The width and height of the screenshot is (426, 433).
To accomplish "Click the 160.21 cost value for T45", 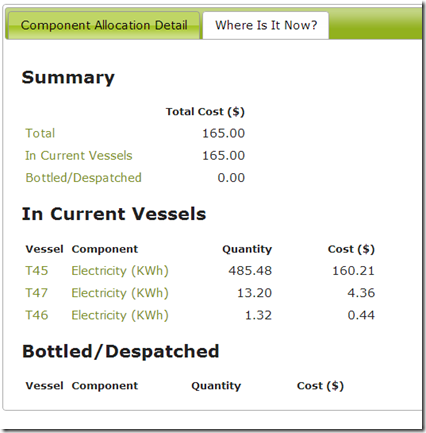I will click(353, 271).
